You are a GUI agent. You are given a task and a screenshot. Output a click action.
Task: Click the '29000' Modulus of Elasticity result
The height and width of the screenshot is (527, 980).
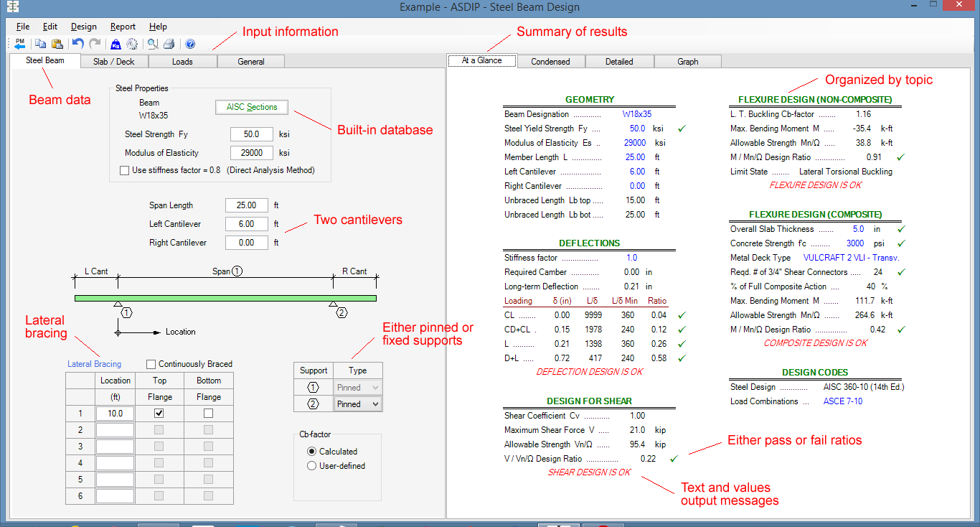coord(635,143)
